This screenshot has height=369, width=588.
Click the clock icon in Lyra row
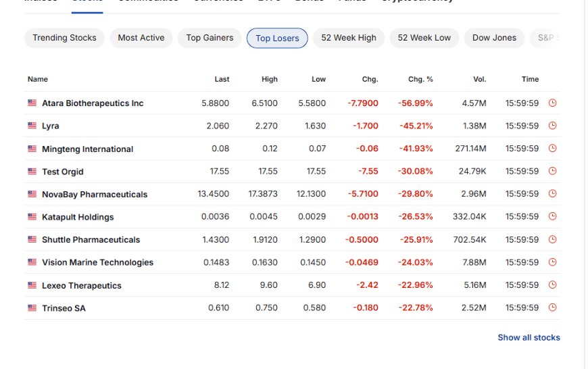(552, 126)
